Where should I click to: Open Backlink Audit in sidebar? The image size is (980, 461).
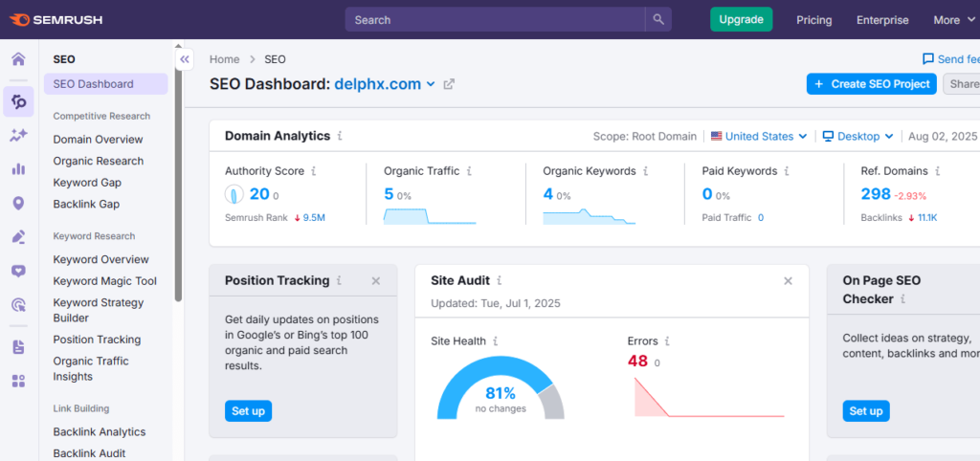(x=89, y=453)
